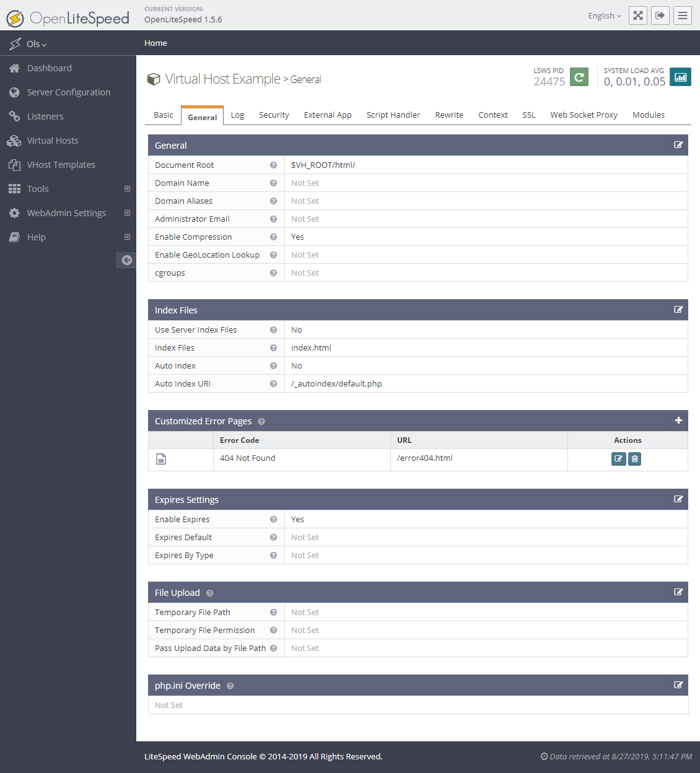Show help for Expires By Type
Viewport: 700px width, 773px height.
point(273,556)
